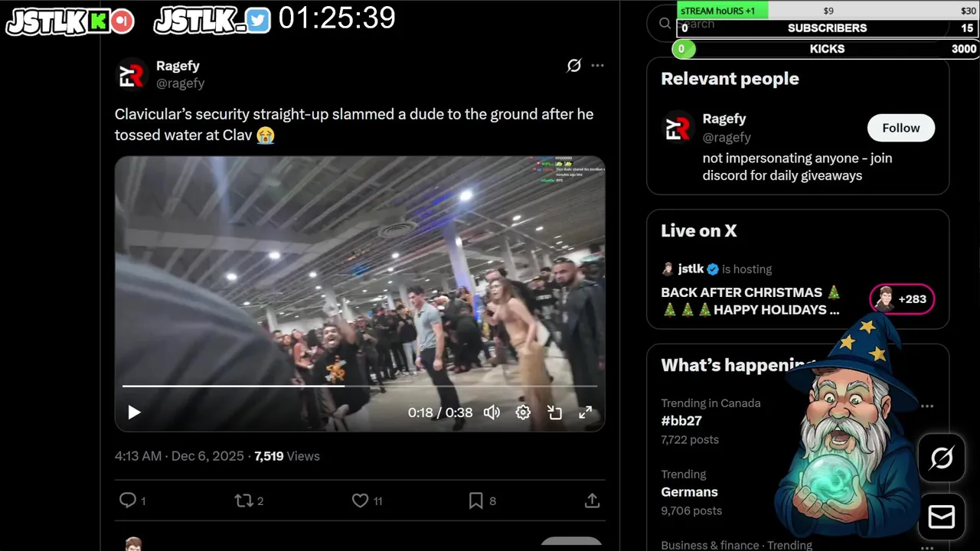This screenshot has height=551, width=980.
Task: Share the post via upload icon
Action: pos(592,500)
